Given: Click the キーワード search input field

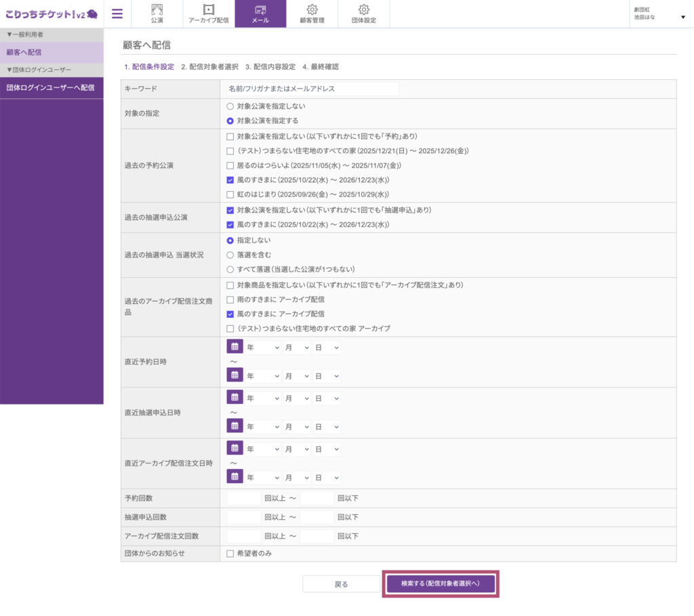Looking at the screenshot, I should 312,89.
